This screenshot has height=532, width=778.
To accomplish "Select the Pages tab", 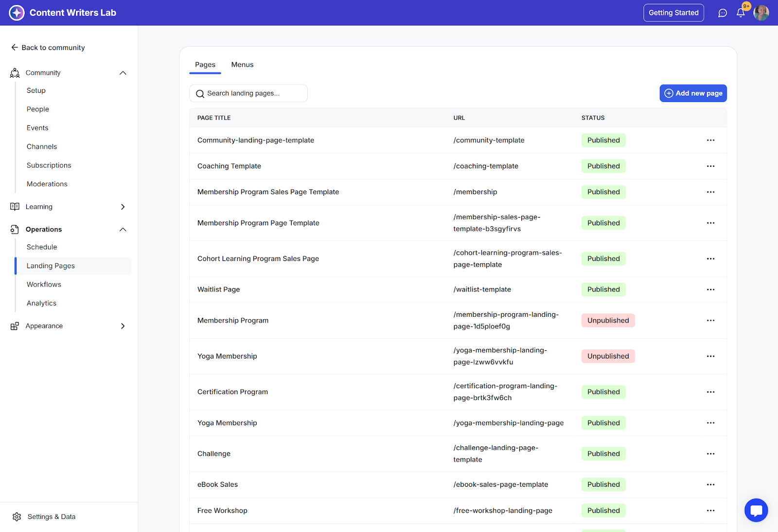I will click(205, 65).
